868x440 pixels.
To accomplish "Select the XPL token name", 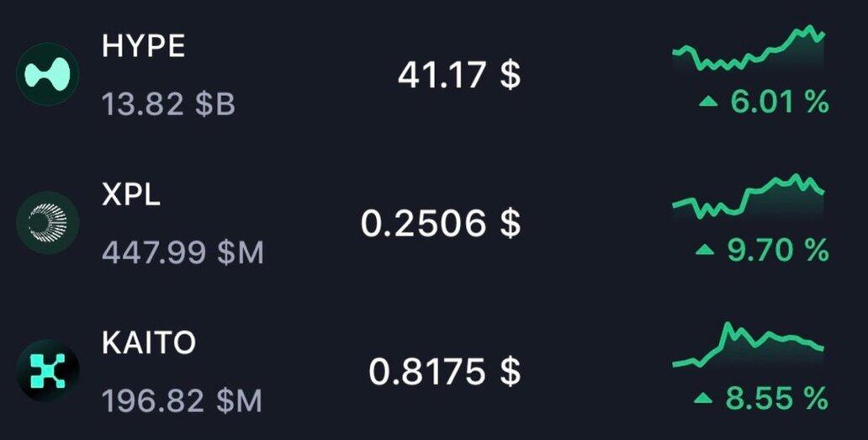I will pyautogui.click(x=130, y=195).
